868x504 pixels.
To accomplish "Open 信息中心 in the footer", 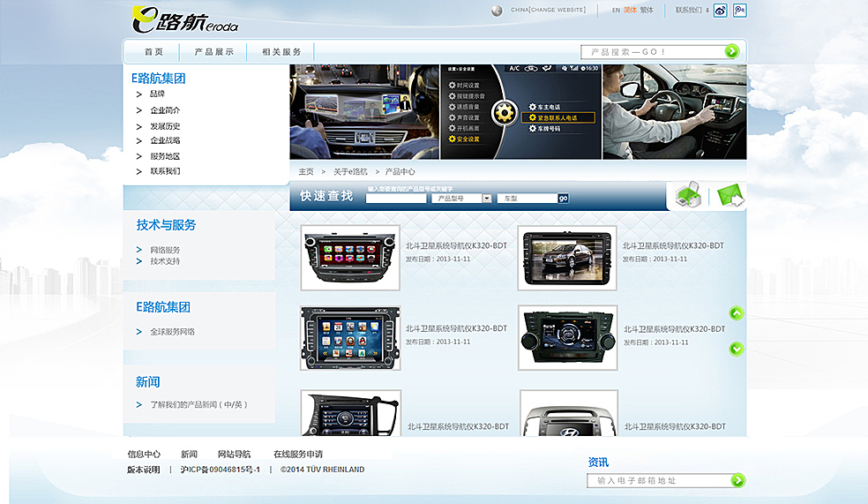I will point(144,455).
